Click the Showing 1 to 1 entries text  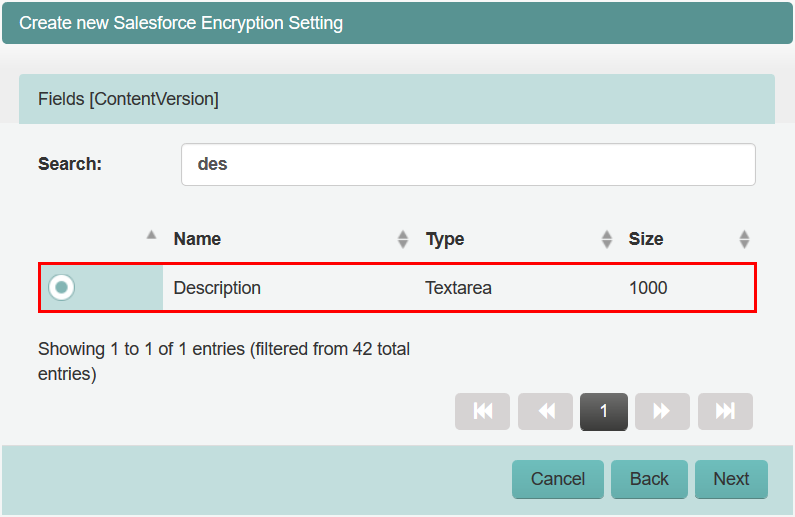[224, 361]
